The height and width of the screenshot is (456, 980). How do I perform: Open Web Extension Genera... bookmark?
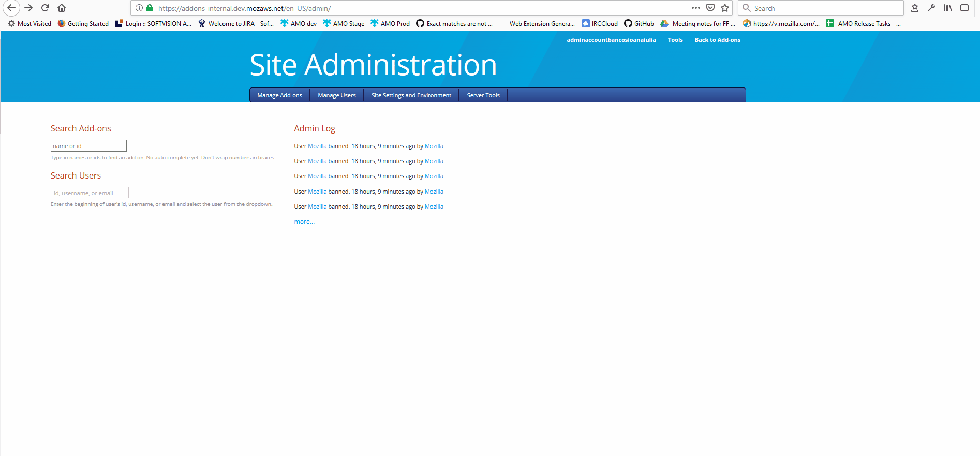542,23
